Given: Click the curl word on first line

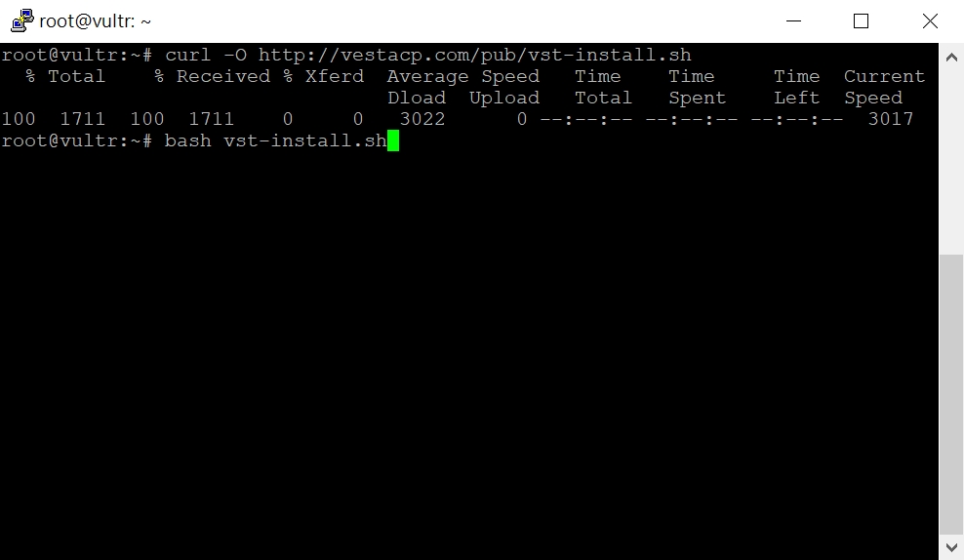Looking at the screenshot, I should (x=187, y=56).
